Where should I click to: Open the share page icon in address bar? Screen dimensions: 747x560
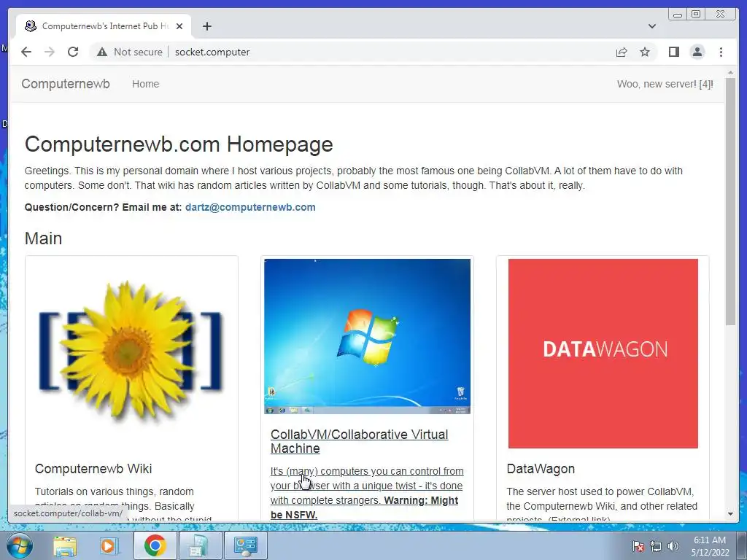coord(622,52)
